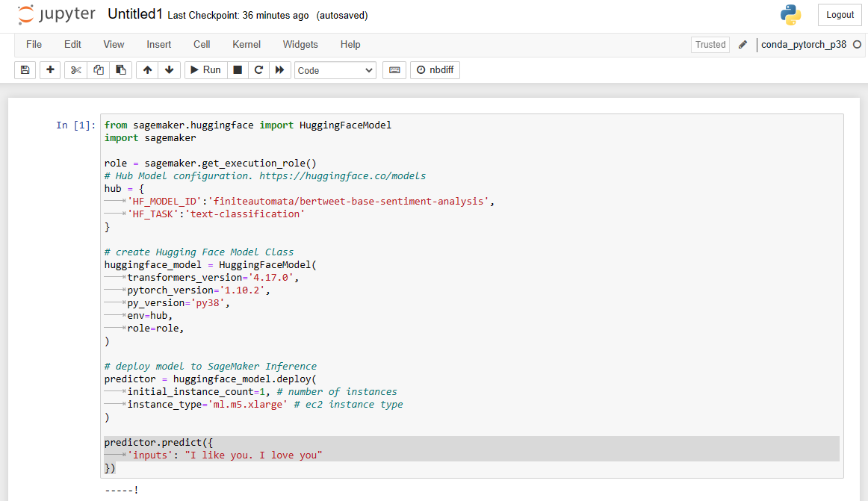Copy the selected cell

click(98, 69)
